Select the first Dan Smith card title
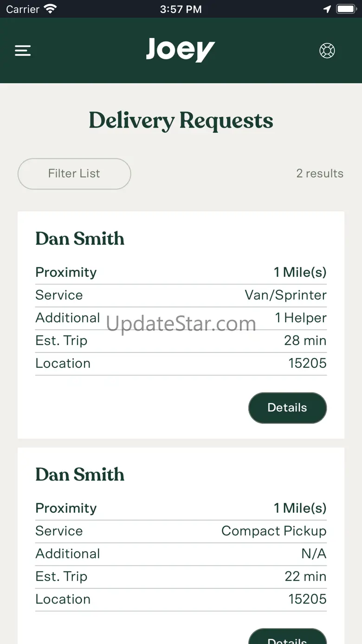This screenshot has width=362, height=644. tap(80, 239)
